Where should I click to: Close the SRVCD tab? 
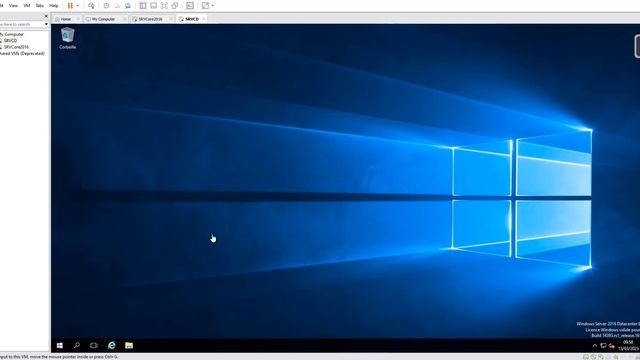[x=204, y=19]
